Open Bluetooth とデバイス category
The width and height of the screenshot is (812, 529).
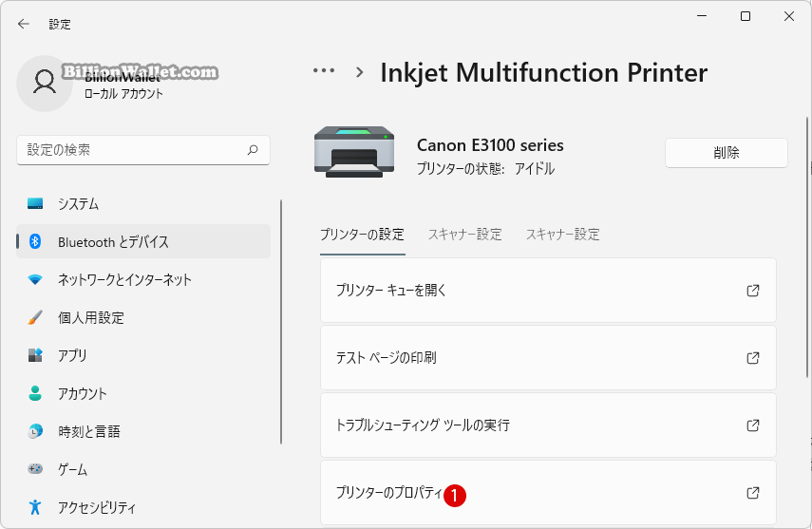point(143,241)
